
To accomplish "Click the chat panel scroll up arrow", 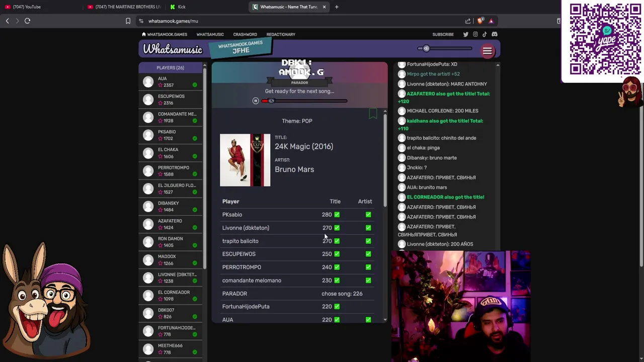I will pyautogui.click(x=498, y=65).
